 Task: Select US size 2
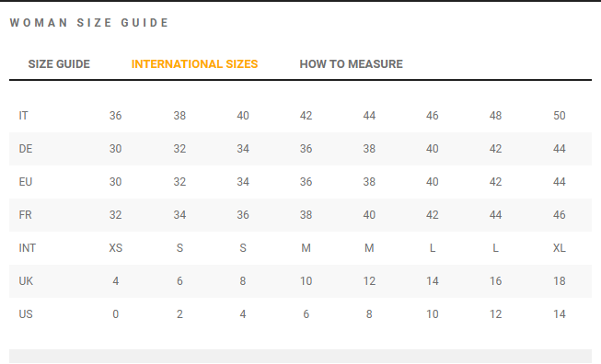coord(179,314)
